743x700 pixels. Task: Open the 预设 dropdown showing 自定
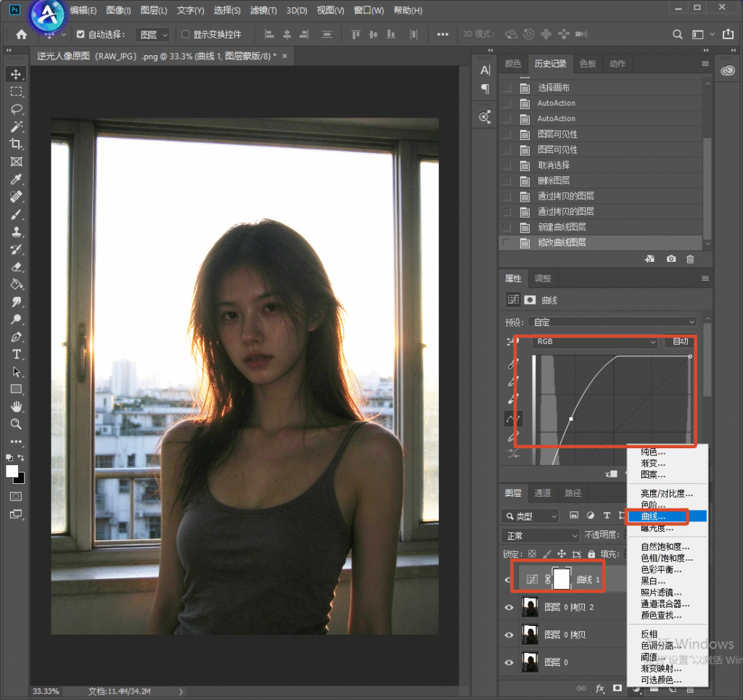pos(612,322)
